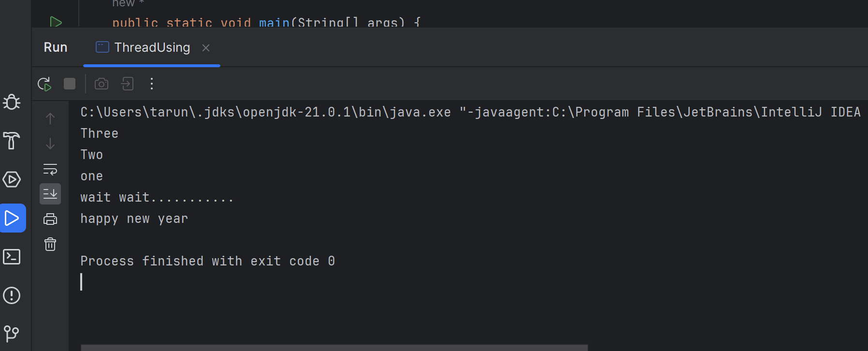868x351 pixels.
Task: Toggle soft-wrap for console output
Action: pyautogui.click(x=50, y=169)
